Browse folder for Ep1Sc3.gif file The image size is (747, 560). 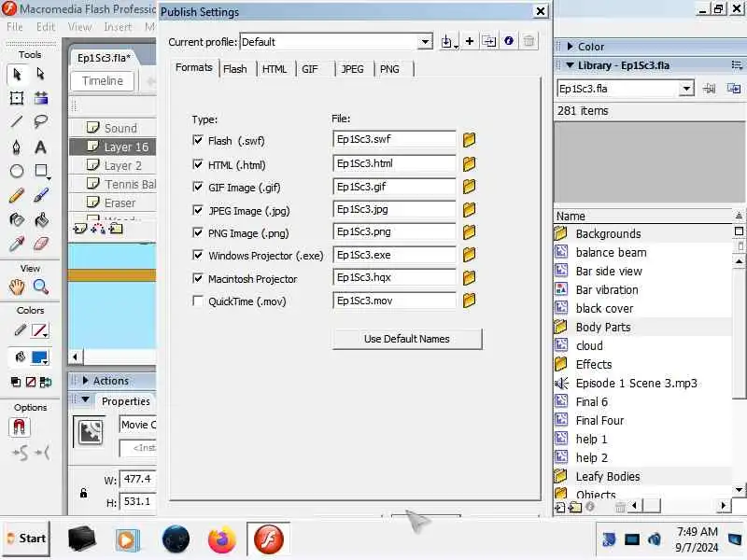[x=469, y=186]
